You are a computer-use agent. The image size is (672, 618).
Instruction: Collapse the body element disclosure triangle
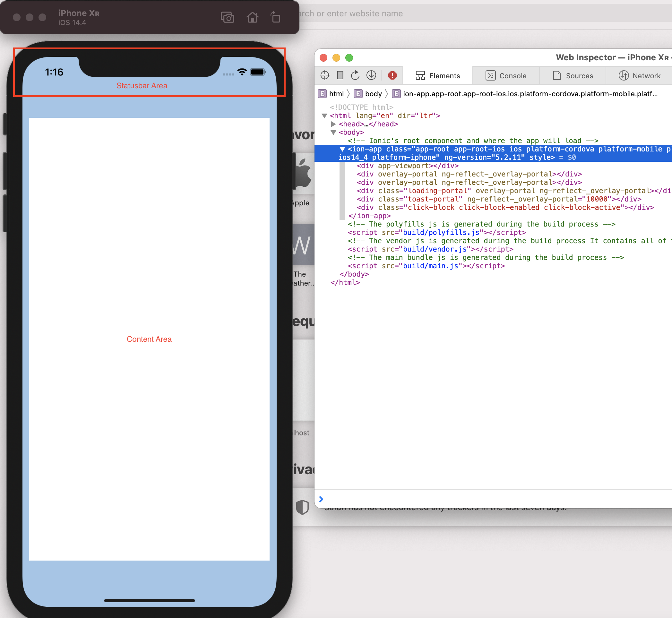coord(333,132)
